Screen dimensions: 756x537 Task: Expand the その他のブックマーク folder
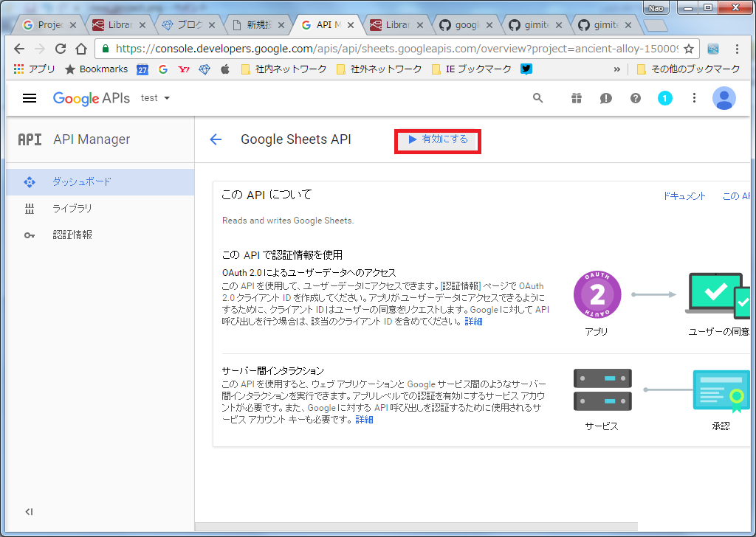(689, 69)
